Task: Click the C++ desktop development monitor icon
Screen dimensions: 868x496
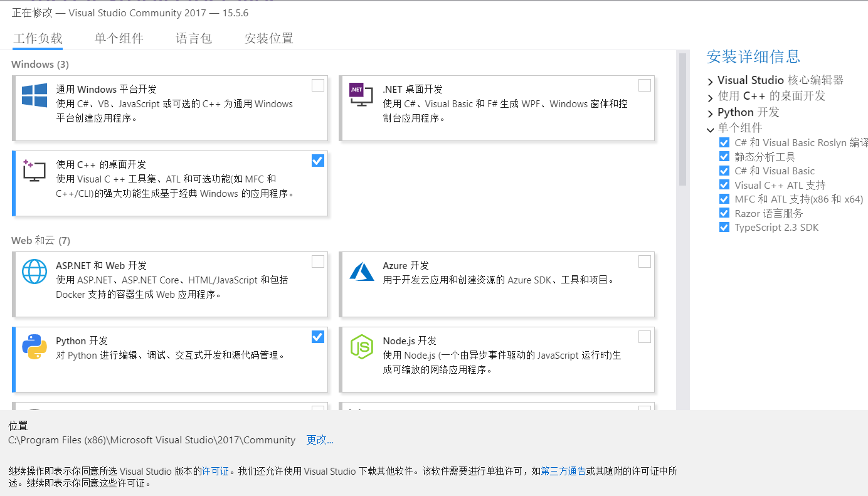Action: 34,171
